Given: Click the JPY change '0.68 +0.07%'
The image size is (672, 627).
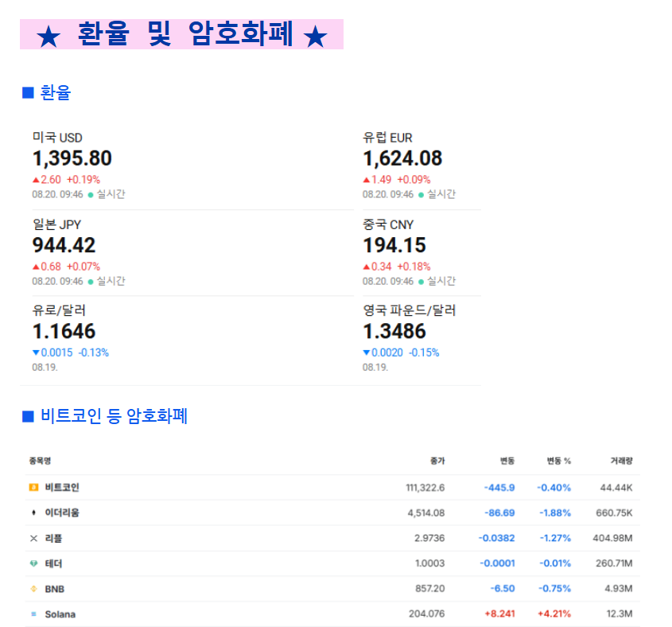Looking at the screenshot, I should pyautogui.click(x=66, y=267).
